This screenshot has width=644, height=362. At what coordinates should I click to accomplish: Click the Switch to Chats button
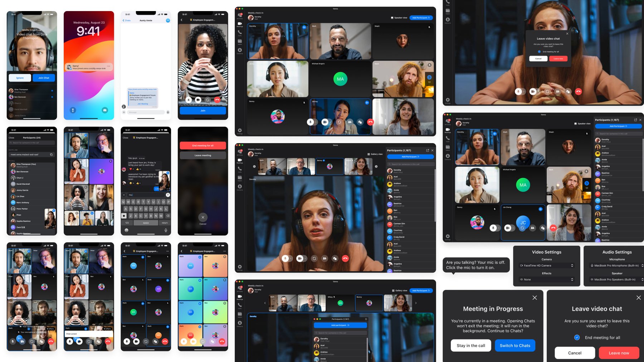[x=515, y=346]
